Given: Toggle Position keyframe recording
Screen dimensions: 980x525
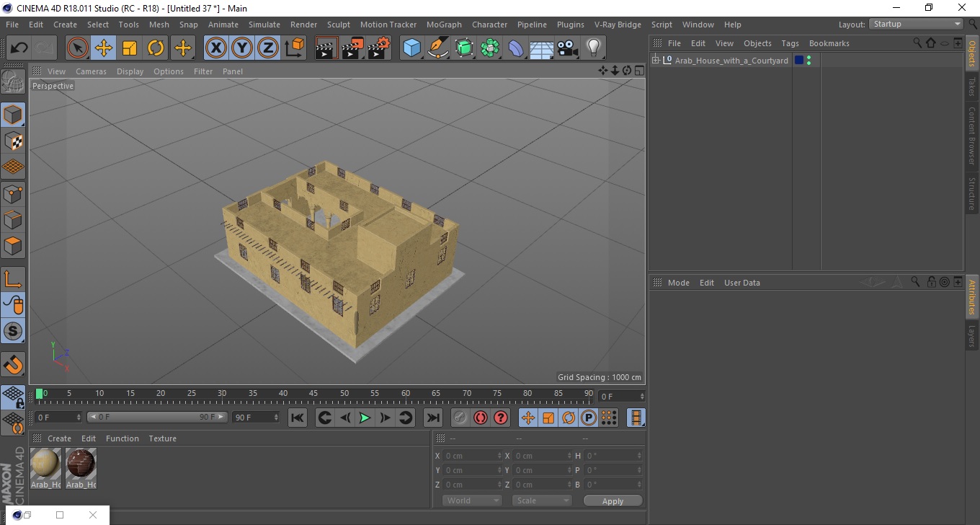Looking at the screenshot, I should [528, 418].
